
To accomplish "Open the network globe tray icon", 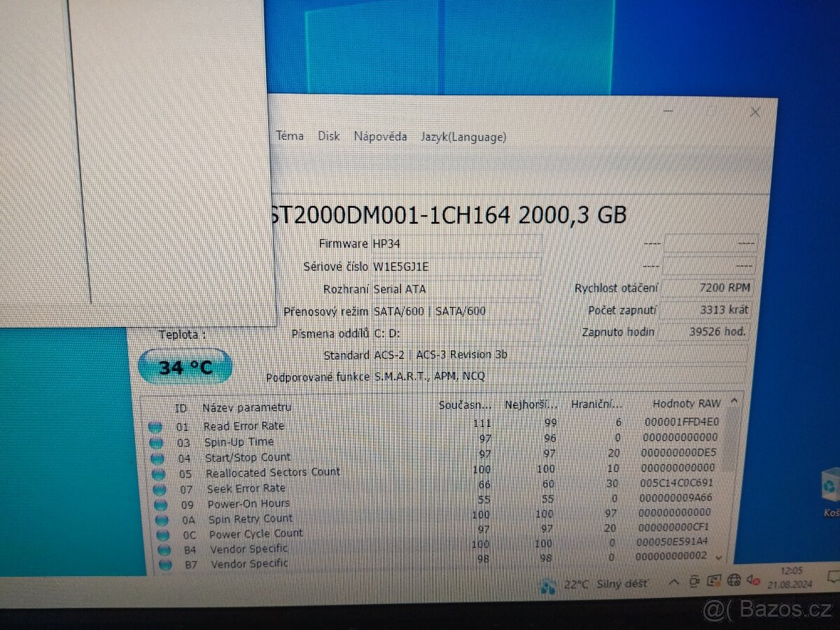I will [x=734, y=580].
